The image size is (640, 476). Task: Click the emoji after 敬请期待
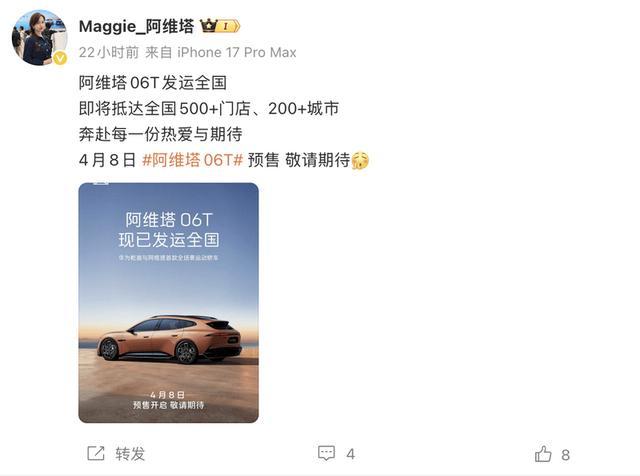click(x=360, y=160)
